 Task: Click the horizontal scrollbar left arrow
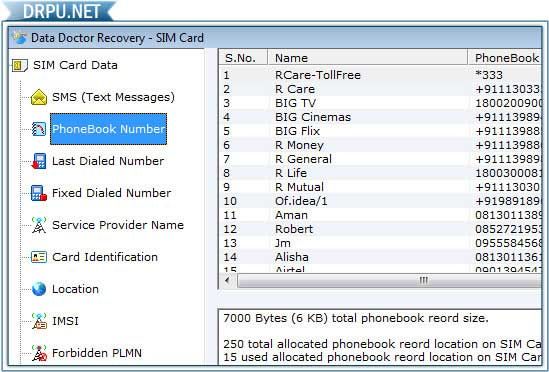pyautogui.click(x=228, y=281)
